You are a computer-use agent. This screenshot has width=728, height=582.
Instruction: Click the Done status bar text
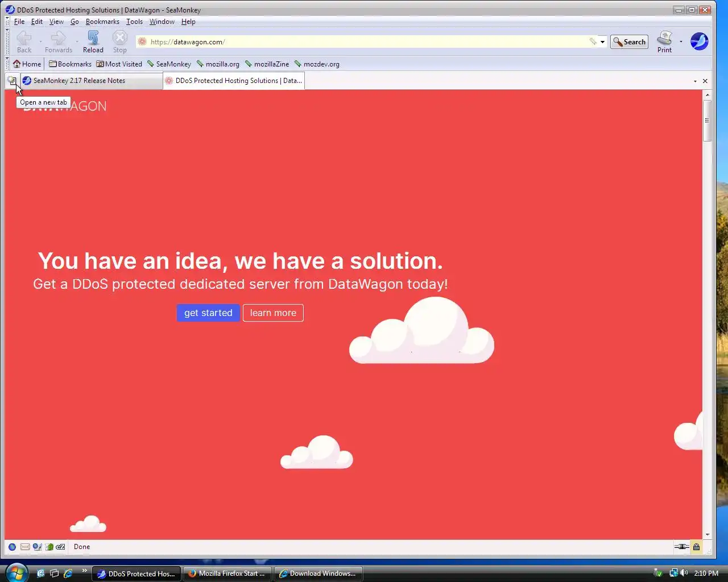(82, 547)
